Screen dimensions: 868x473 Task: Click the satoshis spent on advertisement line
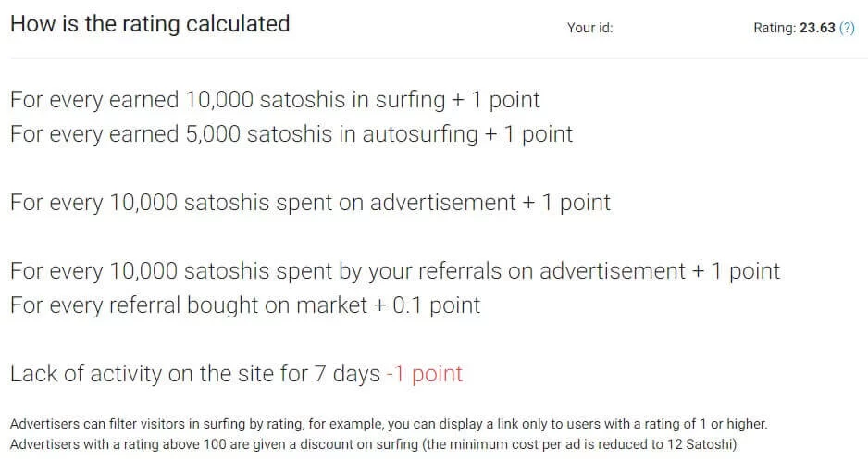tap(311, 203)
